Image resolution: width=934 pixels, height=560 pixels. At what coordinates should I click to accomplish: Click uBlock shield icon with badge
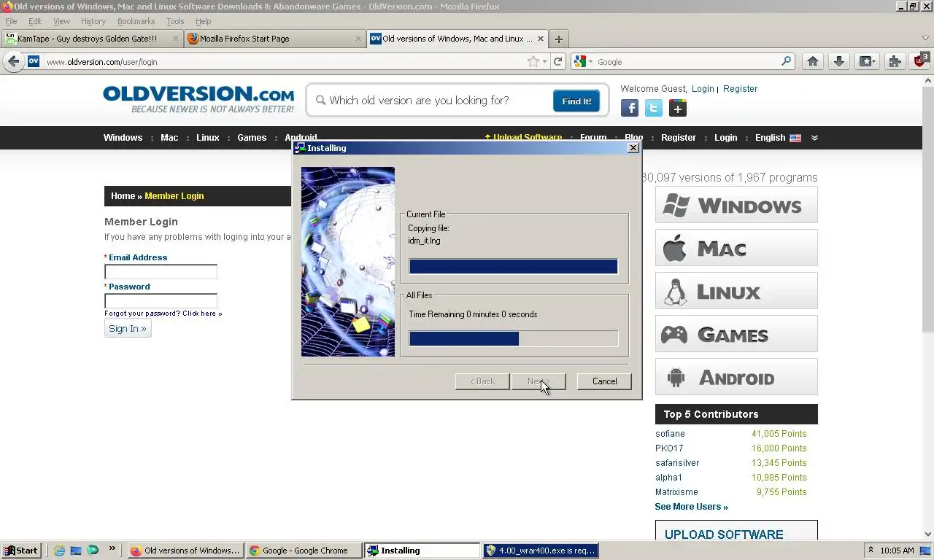pyautogui.click(x=921, y=61)
